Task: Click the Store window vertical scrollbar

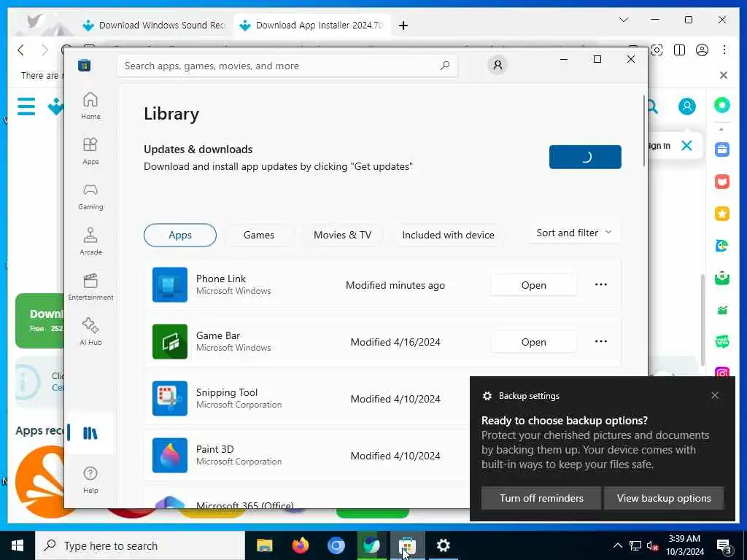Action: click(644, 131)
